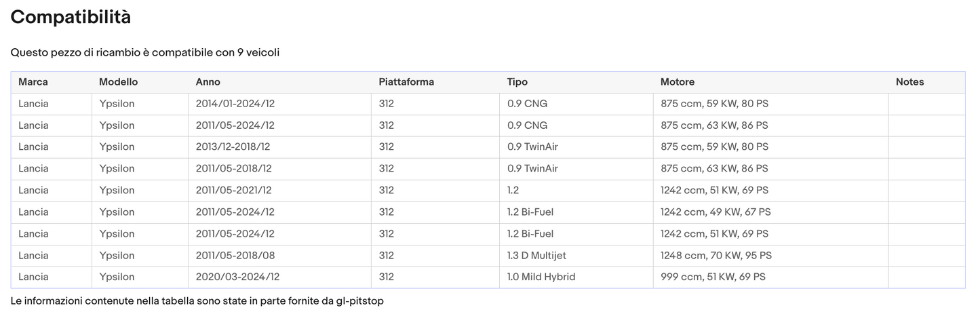Click the Compatibilità section heading
The height and width of the screenshot is (314, 980).
71,18
